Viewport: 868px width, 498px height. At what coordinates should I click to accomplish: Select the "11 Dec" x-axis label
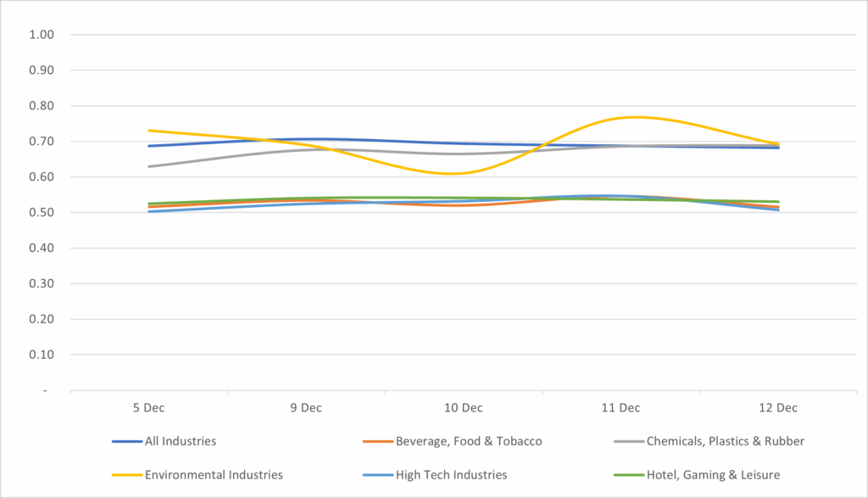(x=620, y=408)
